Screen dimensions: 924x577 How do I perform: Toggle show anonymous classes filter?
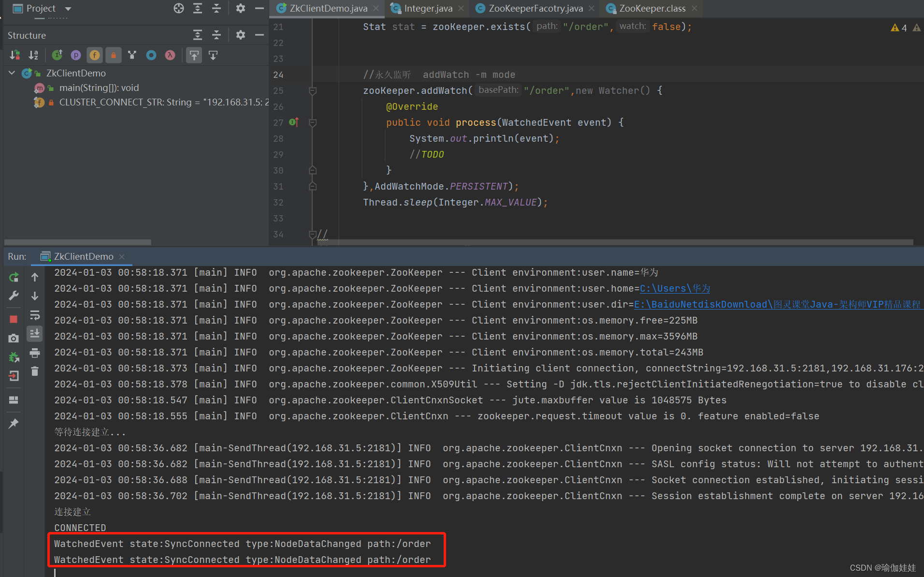click(151, 55)
